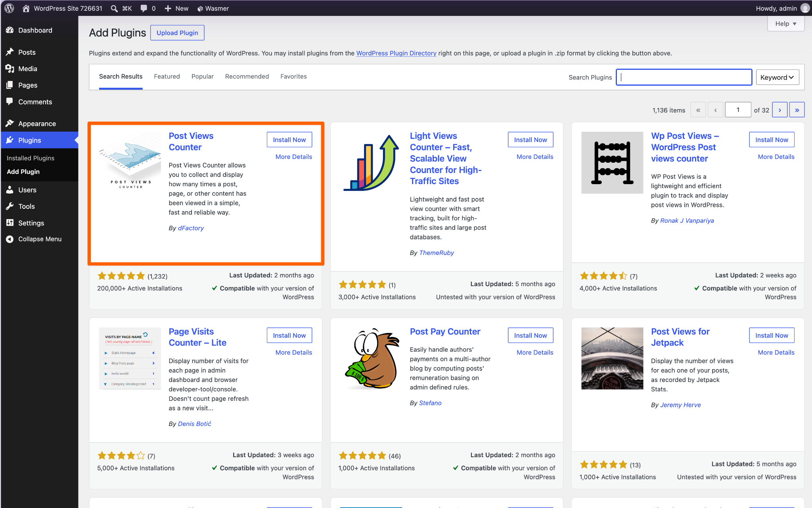Image resolution: width=812 pixels, height=508 pixels.
Task: Open the WordPress Plugin Directory link
Action: pos(396,53)
